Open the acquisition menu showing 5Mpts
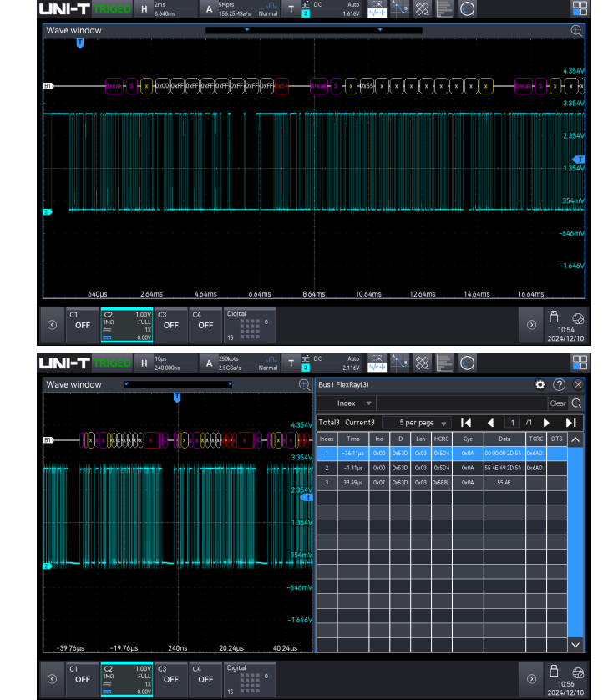 click(240, 9)
